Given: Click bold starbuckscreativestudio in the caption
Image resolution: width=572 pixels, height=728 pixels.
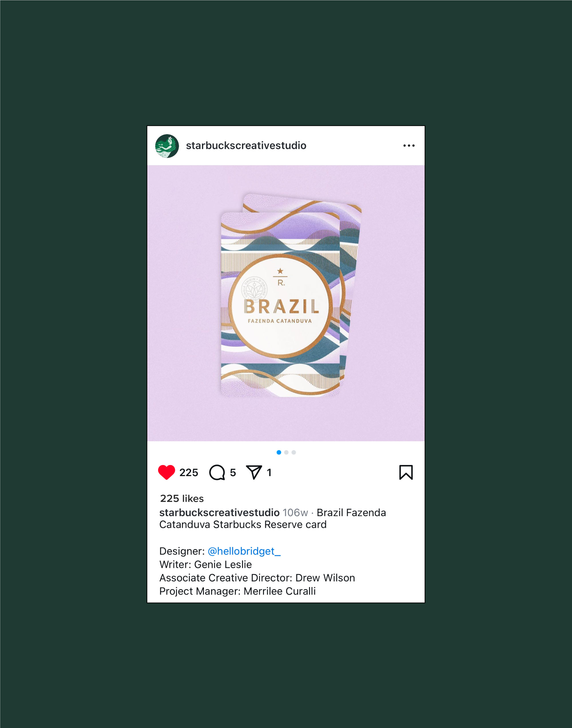Looking at the screenshot, I should coord(219,513).
